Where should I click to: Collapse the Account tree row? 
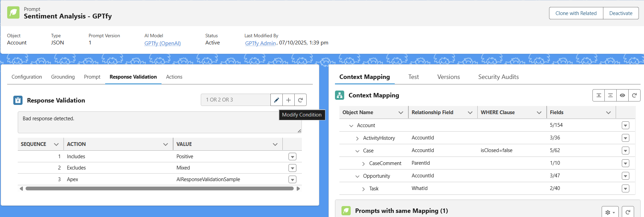coord(351,126)
